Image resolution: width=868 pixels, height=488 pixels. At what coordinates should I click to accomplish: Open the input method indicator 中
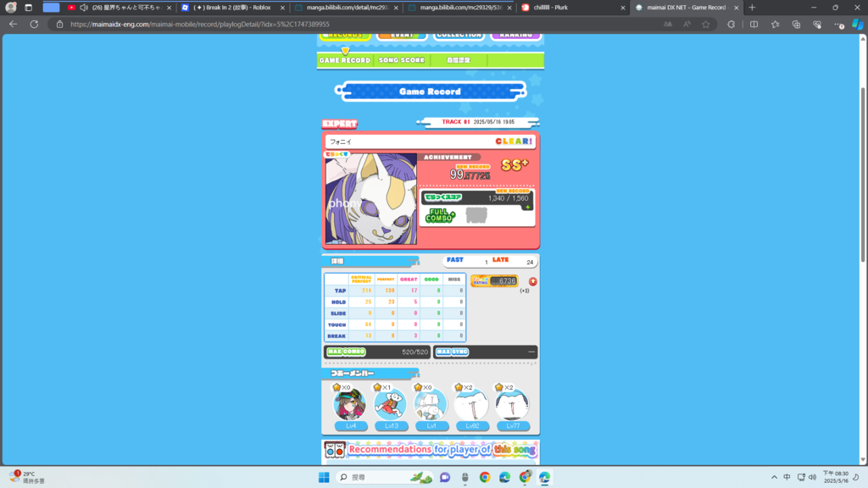(787, 477)
